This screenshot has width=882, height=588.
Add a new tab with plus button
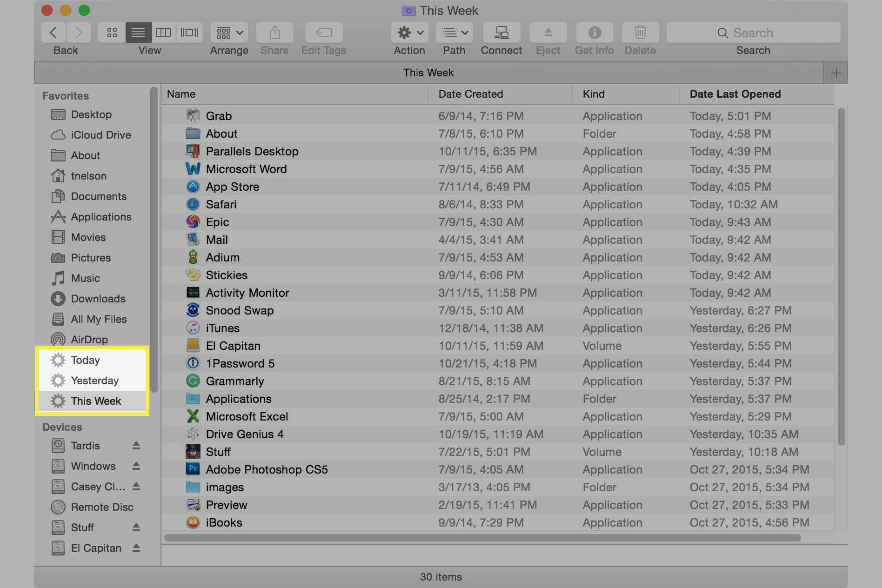point(836,73)
